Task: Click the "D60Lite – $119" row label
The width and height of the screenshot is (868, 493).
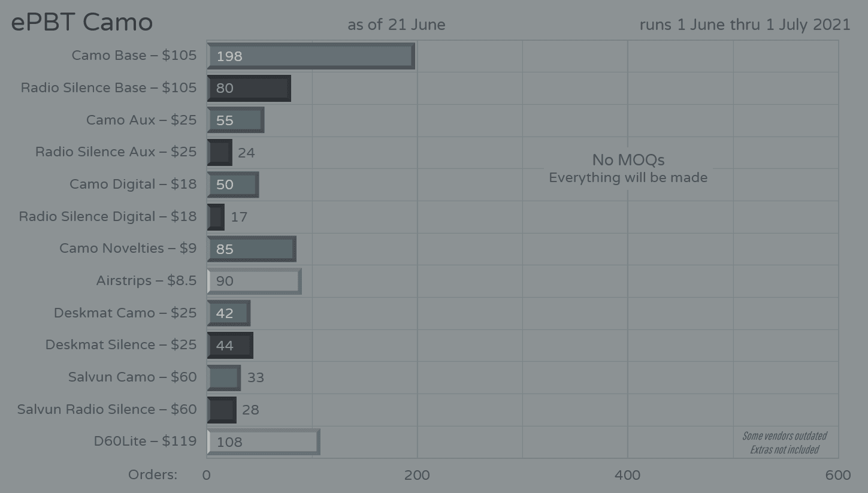Action: [145, 441]
